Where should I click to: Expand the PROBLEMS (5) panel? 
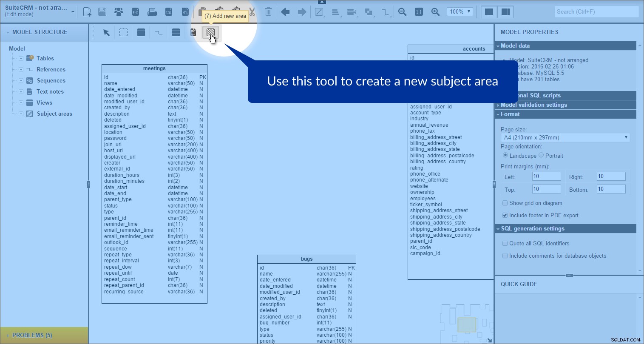pyautogui.click(x=44, y=335)
